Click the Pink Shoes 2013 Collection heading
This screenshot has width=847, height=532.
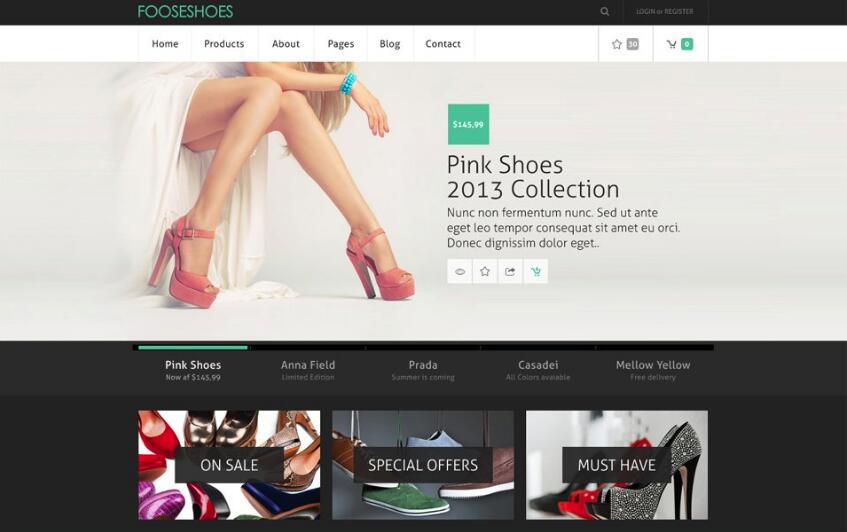tap(533, 177)
